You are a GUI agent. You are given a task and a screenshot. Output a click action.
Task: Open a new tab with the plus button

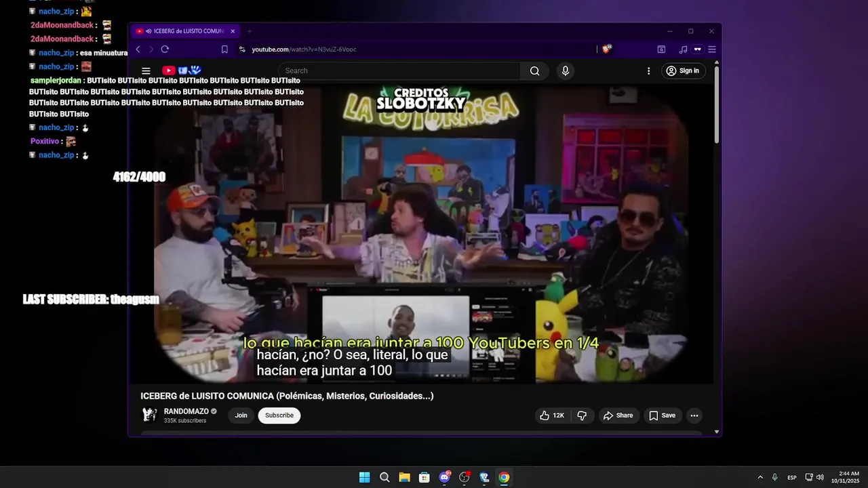coord(249,31)
